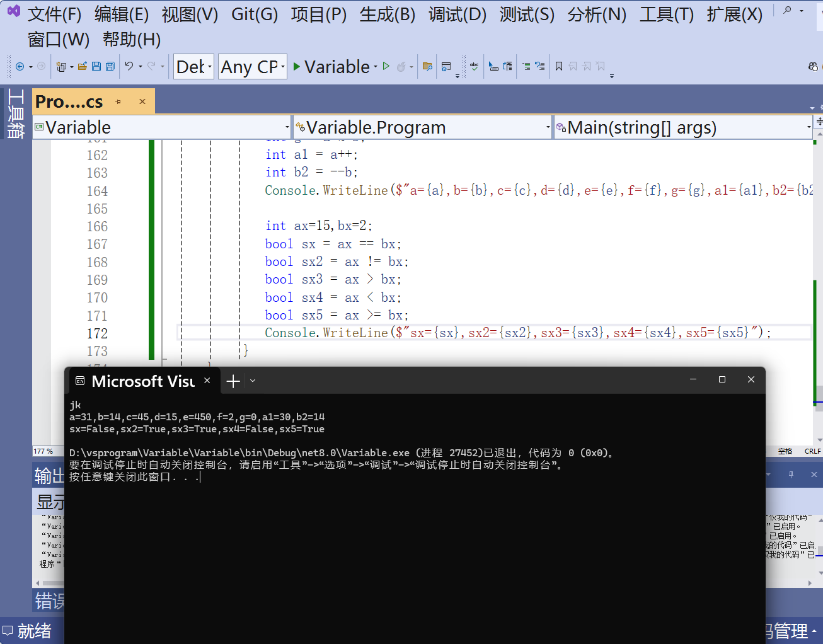The width and height of the screenshot is (823, 644).
Task: Click the CRLF line ending indicator
Action: point(812,451)
